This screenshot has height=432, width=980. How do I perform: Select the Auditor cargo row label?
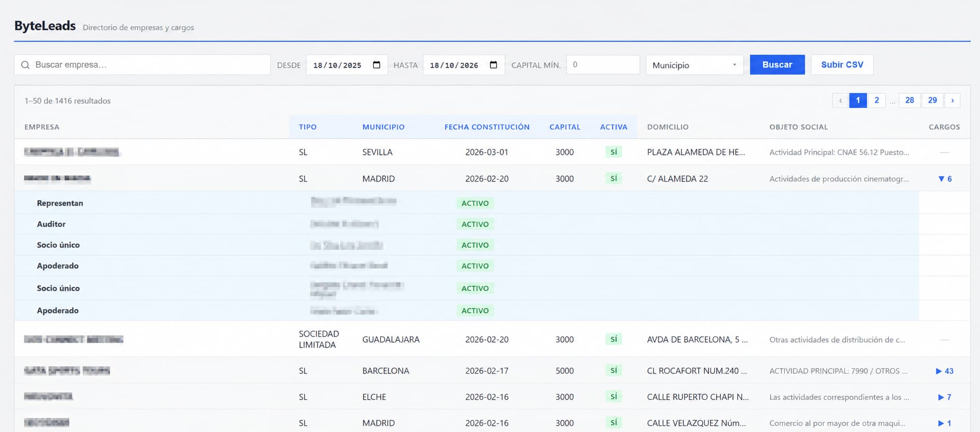pyautogui.click(x=51, y=224)
